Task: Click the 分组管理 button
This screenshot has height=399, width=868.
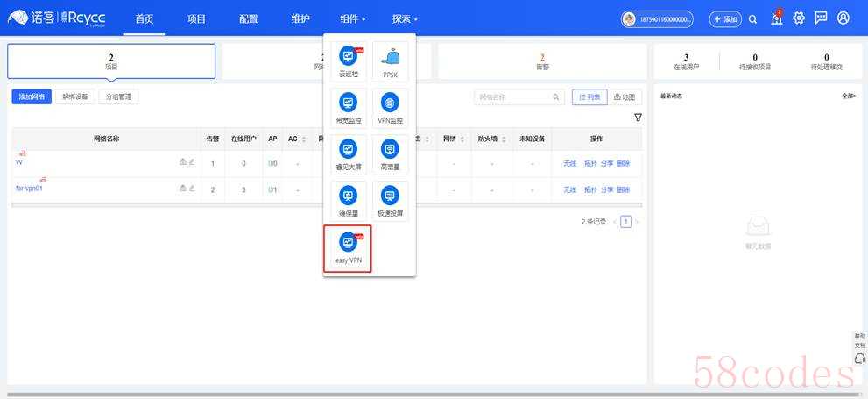Action: [118, 96]
